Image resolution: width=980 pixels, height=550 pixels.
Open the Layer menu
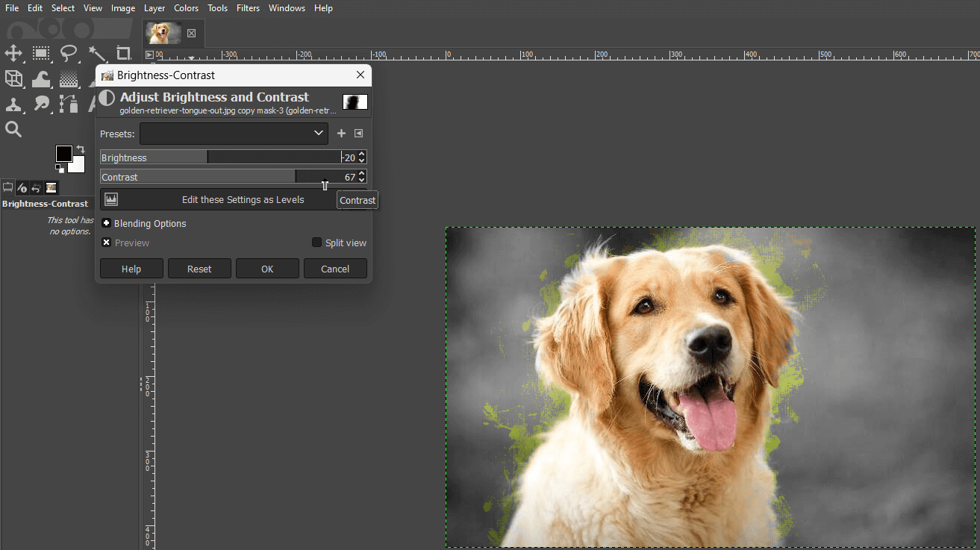click(155, 8)
